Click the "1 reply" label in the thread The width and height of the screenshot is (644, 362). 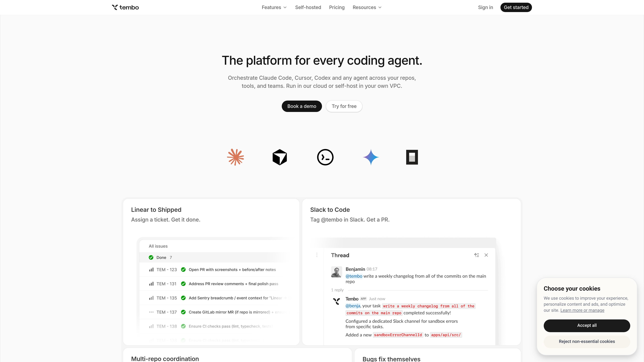337,290
